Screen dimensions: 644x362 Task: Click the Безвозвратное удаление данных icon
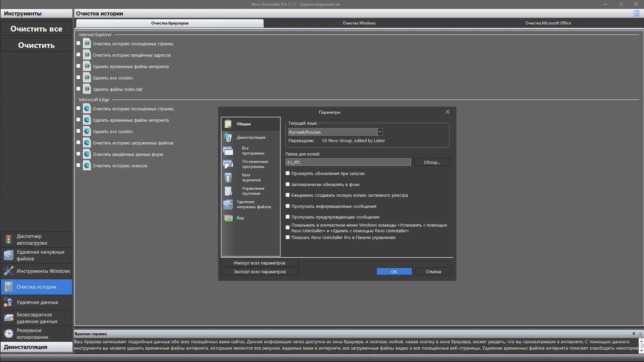click(9, 318)
